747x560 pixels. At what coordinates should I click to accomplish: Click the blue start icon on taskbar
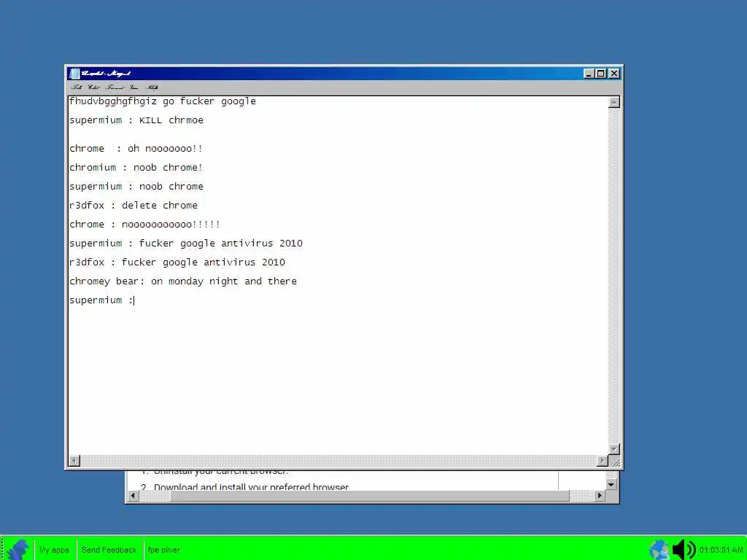tap(18, 550)
